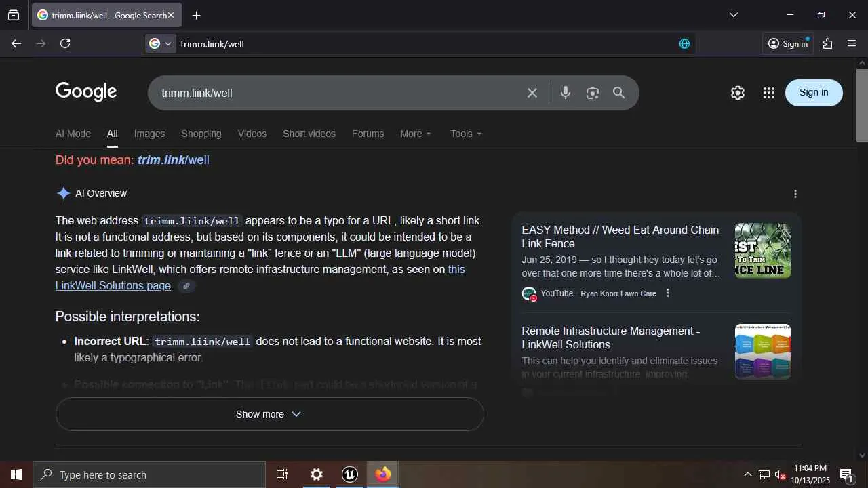868x488 pixels.
Task: Switch to Forums results tab
Action: click(x=368, y=134)
